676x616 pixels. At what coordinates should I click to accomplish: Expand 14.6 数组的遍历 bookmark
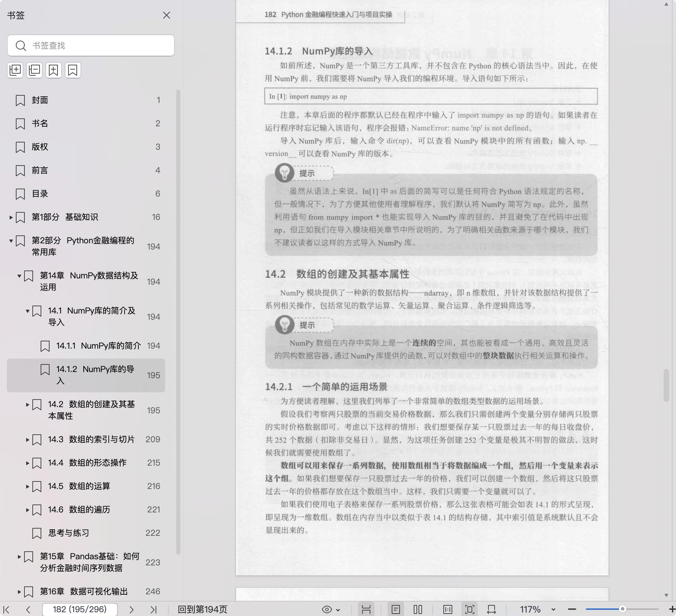(28, 510)
